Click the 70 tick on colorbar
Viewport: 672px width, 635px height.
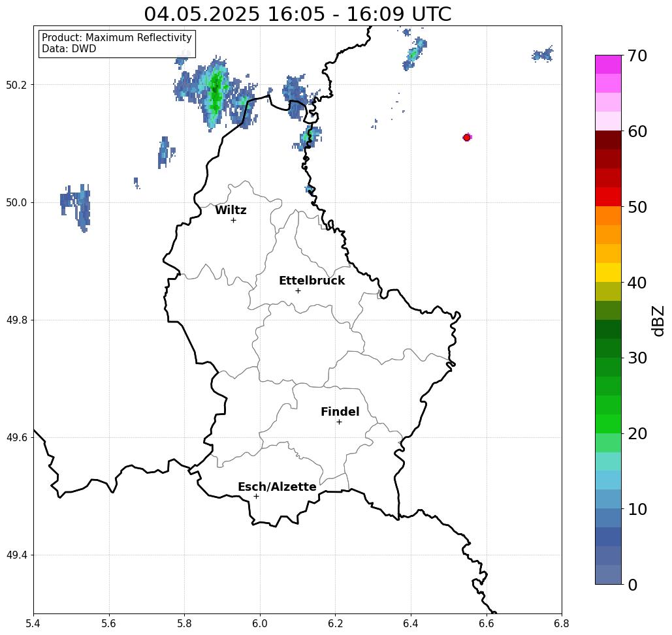click(x=637, y=55)
